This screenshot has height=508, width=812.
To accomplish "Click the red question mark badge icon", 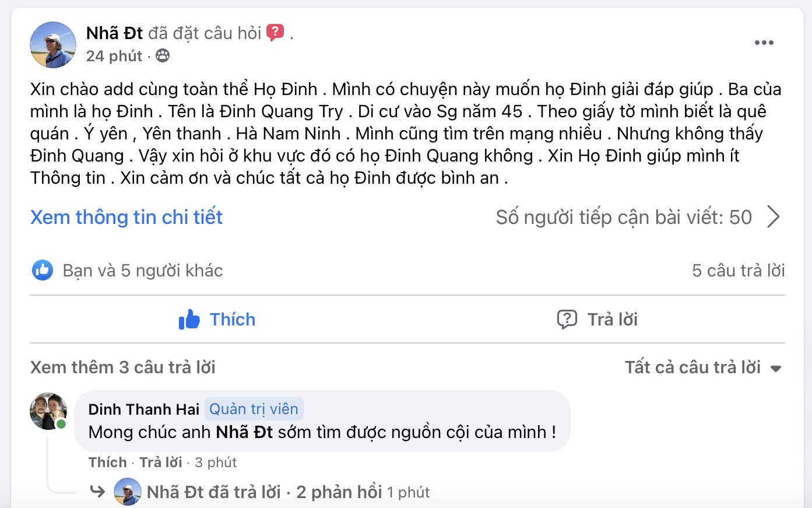I will point(275,33).
